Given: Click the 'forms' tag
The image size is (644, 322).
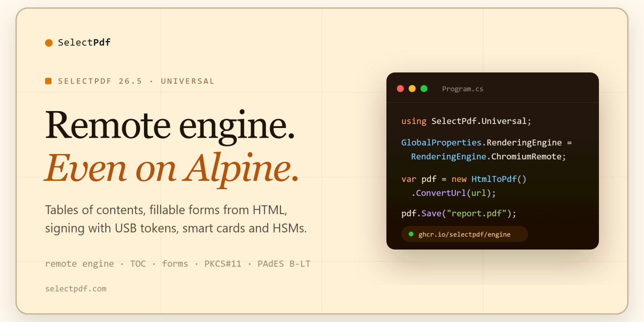Looking at the screenshot, I should point(175,264).
